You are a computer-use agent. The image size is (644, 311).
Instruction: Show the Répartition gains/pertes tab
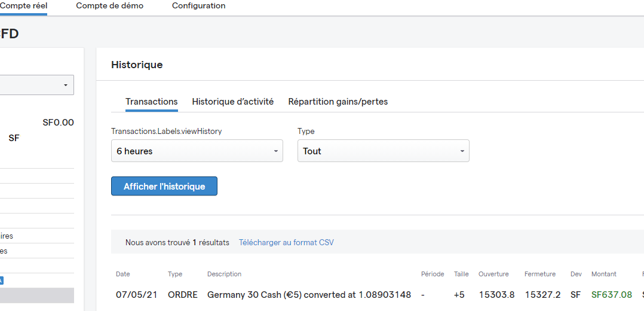[338, 102]
